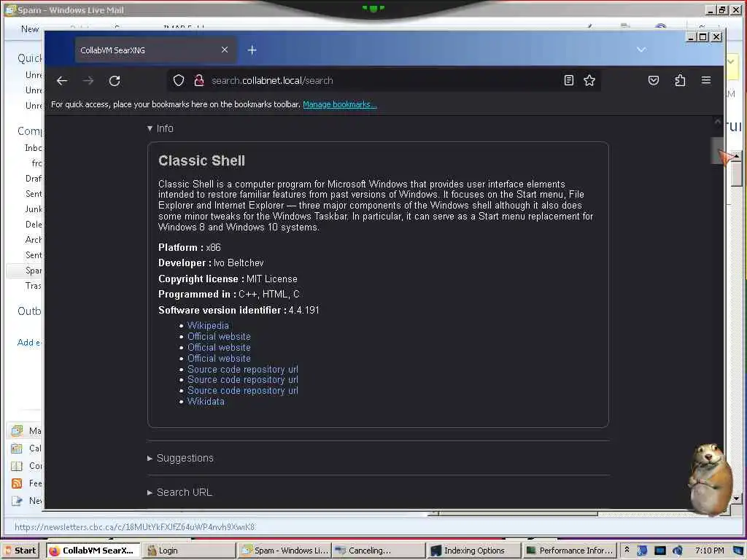This screenshot has height=560, width=747.
Task: Click the Windows Start button
Action: tap(20, 551)
